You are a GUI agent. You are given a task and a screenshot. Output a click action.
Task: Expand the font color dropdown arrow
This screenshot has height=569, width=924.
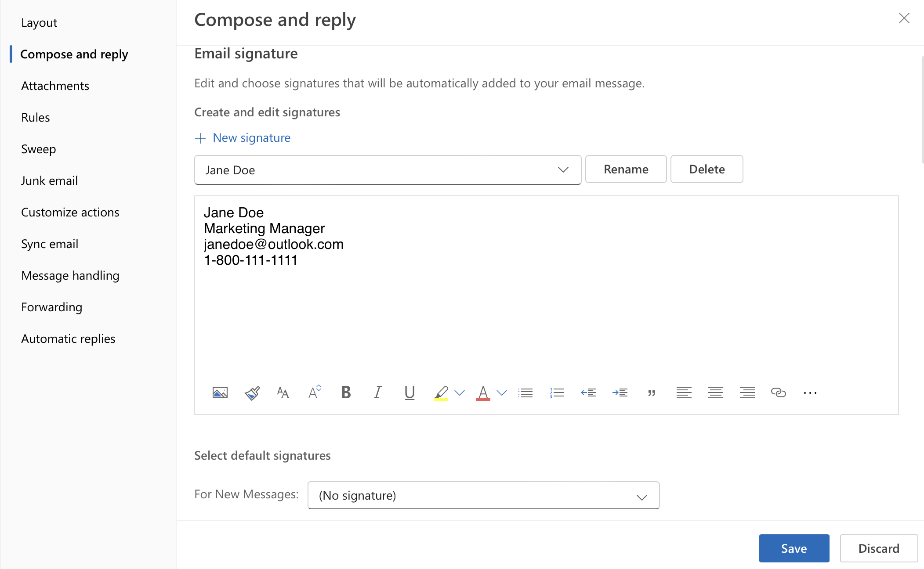coord(502,393)
